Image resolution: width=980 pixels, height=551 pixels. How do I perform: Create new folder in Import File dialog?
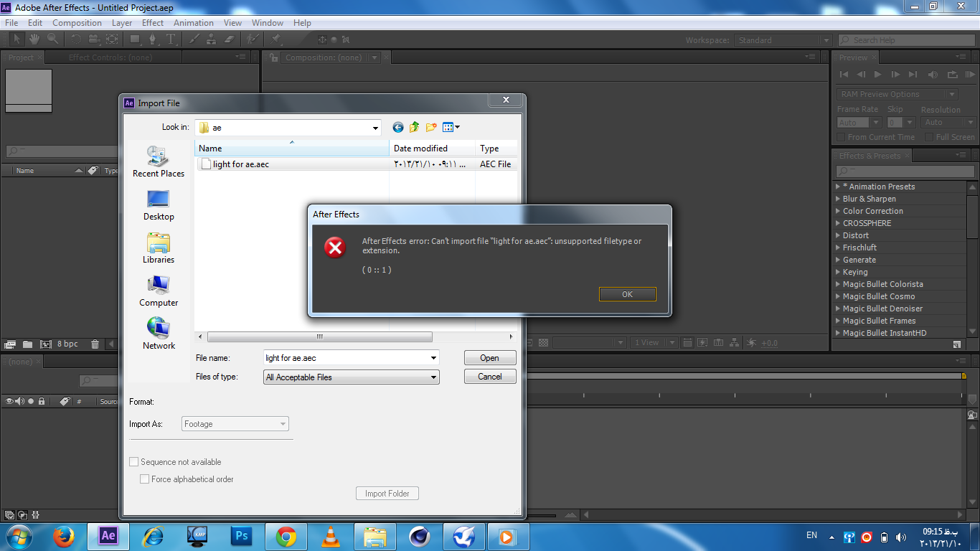[x=431, y=127]
